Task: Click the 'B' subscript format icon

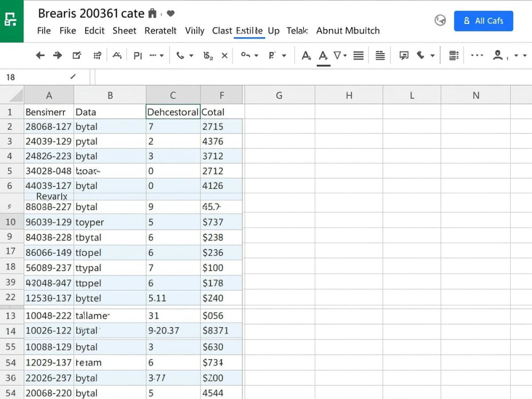Action: click(207, 56)
